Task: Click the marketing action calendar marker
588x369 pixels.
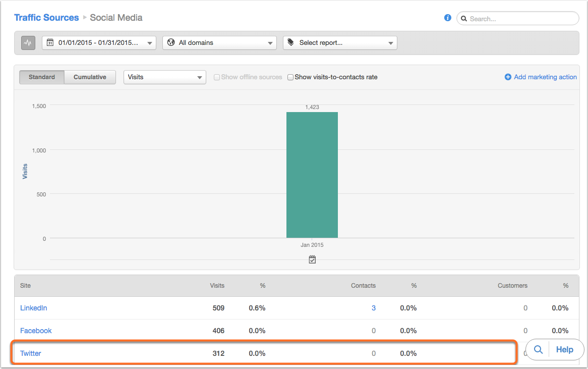Action: click(312, 259)
